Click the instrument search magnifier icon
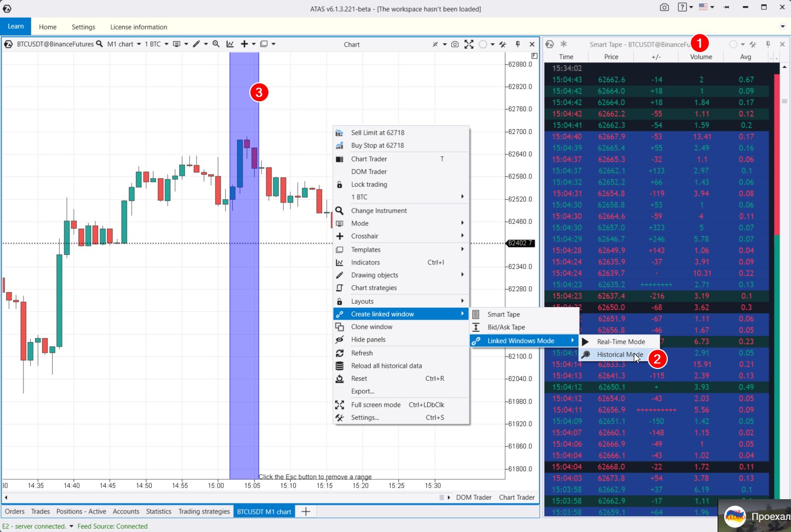The width and height of the screenshot is (791, 532). [99, 44]
